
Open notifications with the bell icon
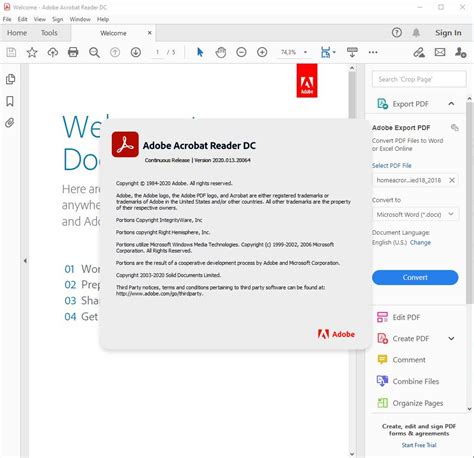[x=416, y=33]
